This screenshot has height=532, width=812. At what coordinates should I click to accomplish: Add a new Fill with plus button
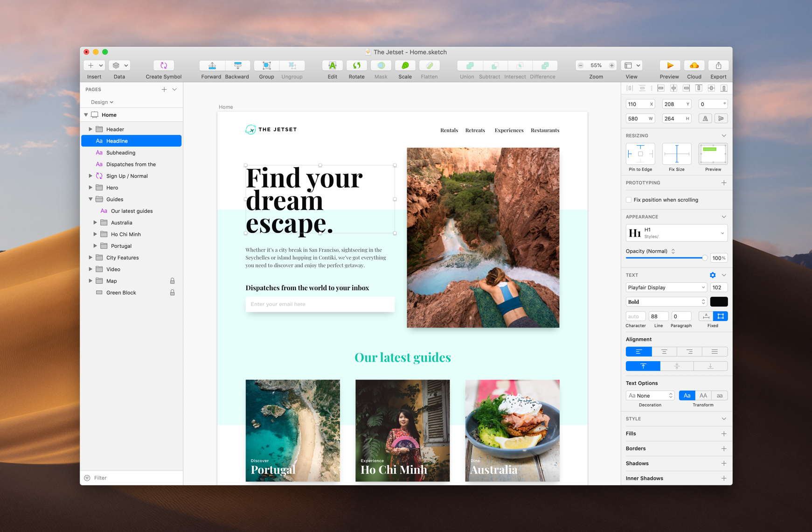click(x=723, y=434)
